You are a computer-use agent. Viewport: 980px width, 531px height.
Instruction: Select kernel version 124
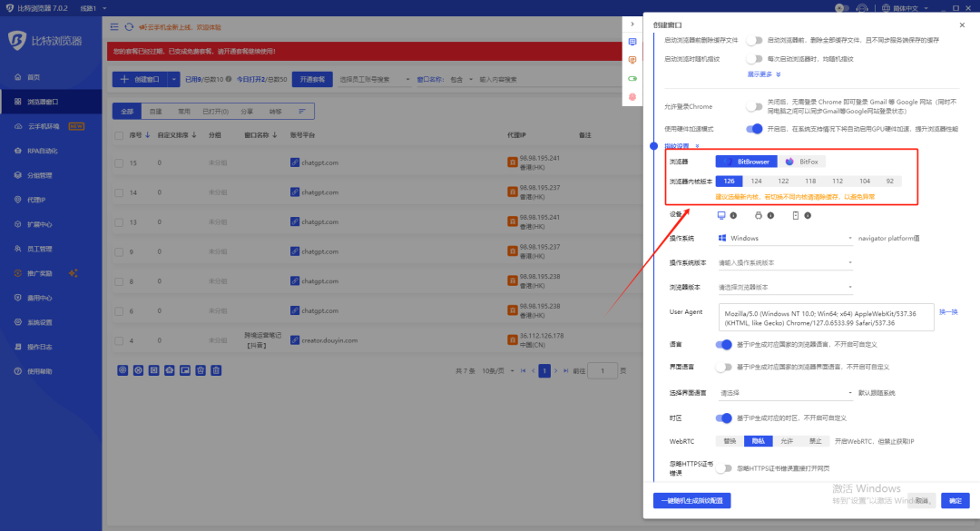pyautogui.click(x=756, y=182)
